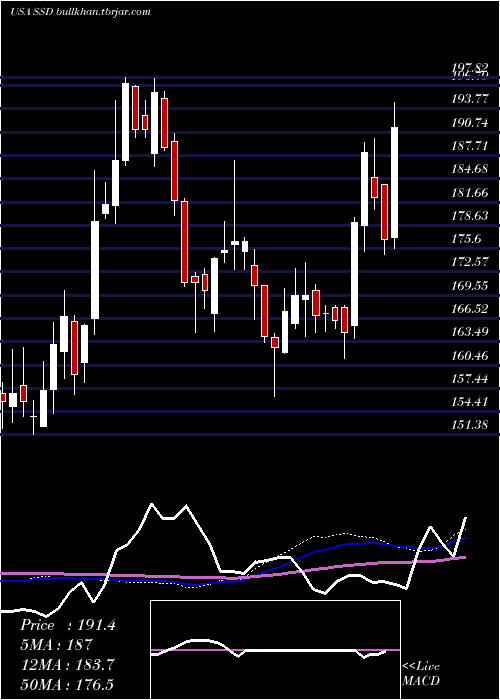
Task: Click the 181.66 price axis label
Action: [x=470, y=193]
